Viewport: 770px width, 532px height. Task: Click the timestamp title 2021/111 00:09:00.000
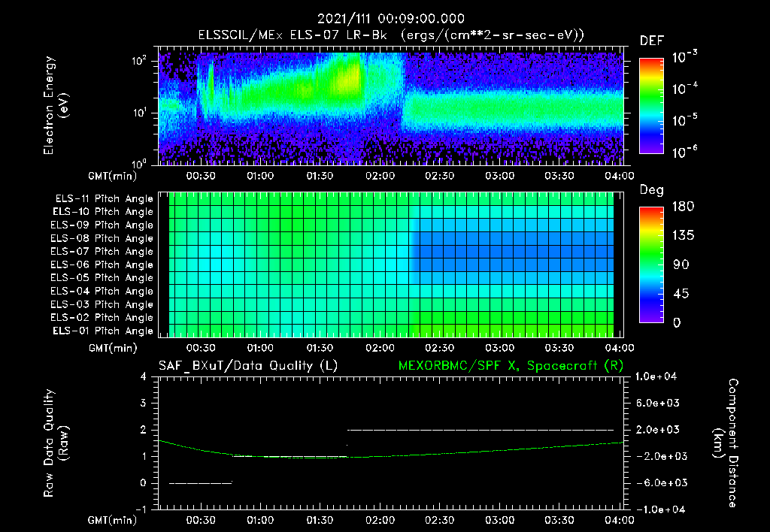pos(390,19)
